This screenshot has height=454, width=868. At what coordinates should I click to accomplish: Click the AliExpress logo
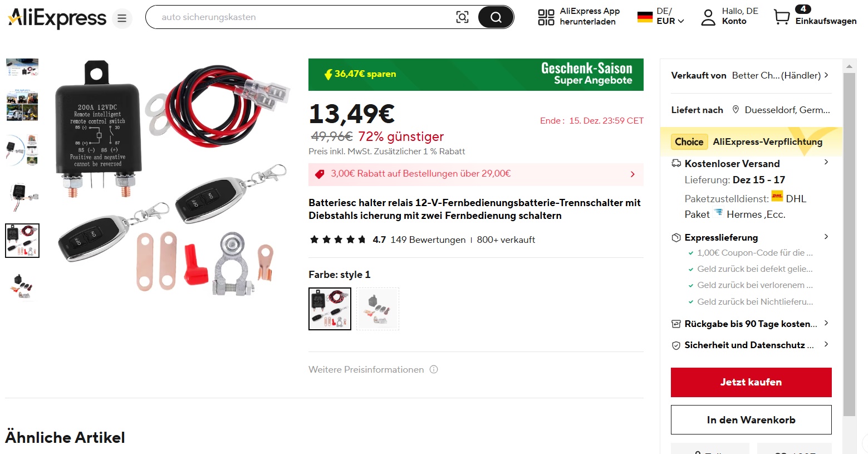tap(57, 18)
